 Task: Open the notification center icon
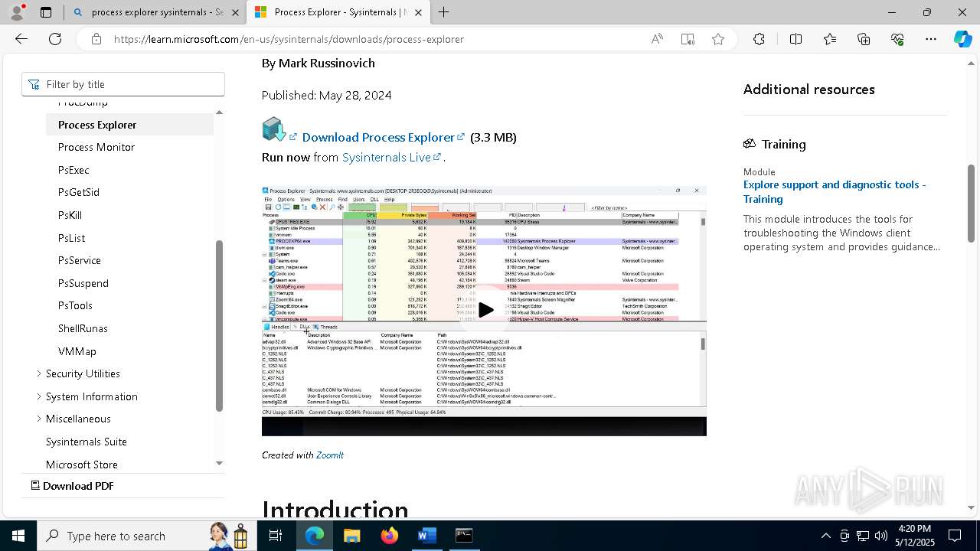click(955, 536)
